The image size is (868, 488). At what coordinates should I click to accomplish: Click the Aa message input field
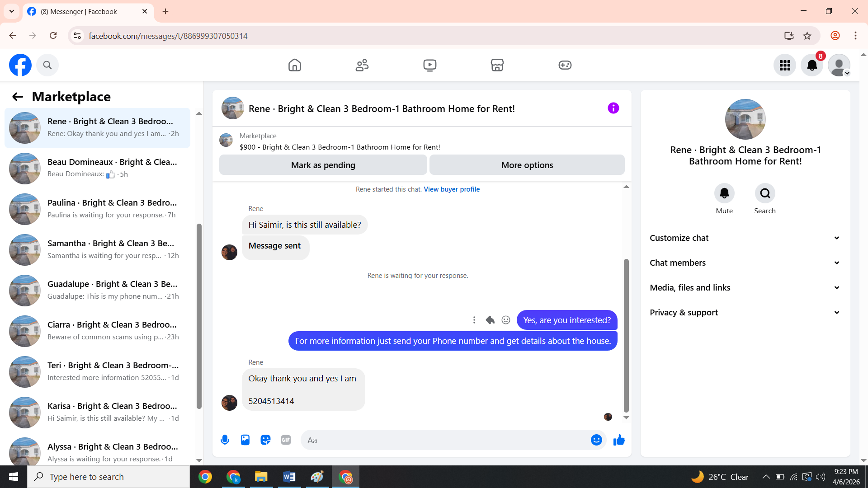pyautogui.click(x=445, y=440)
